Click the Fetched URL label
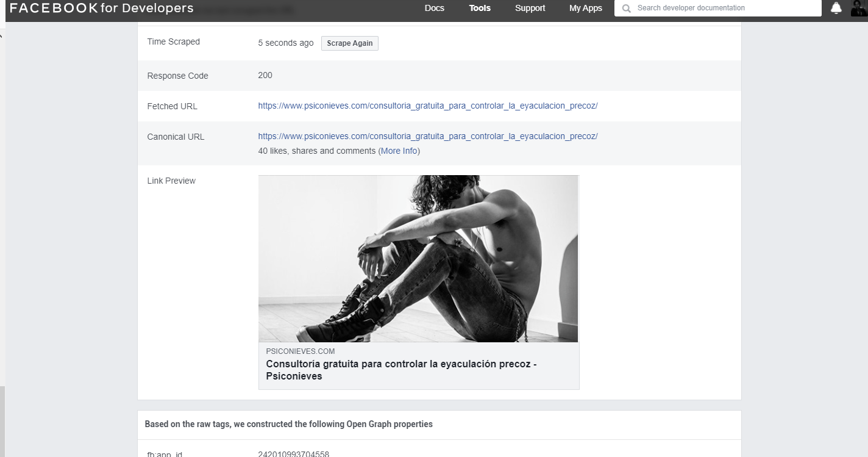Image resolution: width=868 pixels, height=457 pixels. click(x=173, y=106)
